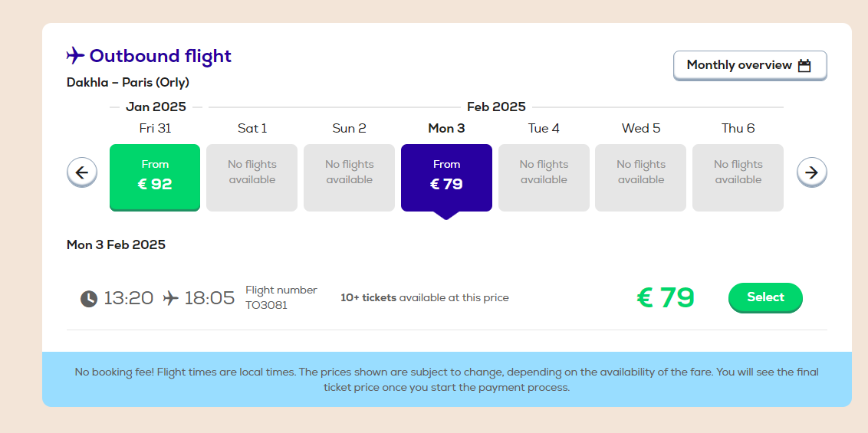Screen dimensions: 868x433
Task: Click the clock icon next to 13:20
Action: point(89,299)
